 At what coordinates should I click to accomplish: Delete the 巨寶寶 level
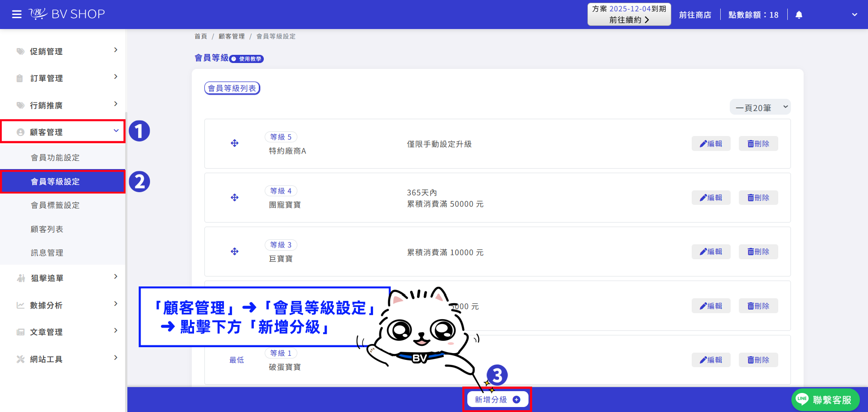(x=758, y=252)
